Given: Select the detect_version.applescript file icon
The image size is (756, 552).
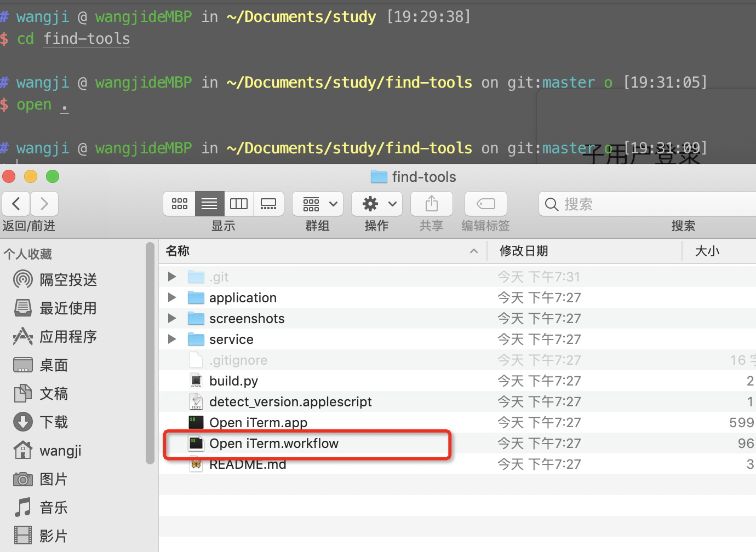Looking at the screenshot, I should [x=196, y=401].
